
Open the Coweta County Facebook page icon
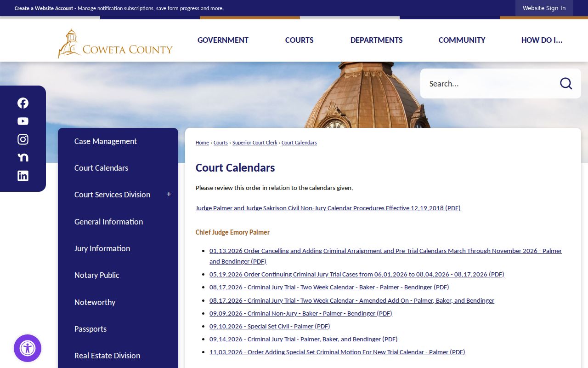coord(23,103)
